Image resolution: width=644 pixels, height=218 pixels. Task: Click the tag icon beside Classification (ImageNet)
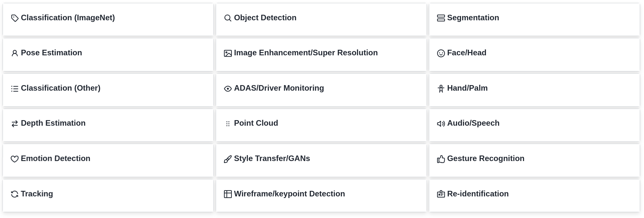pyautogui.click(x=15, y=18)
